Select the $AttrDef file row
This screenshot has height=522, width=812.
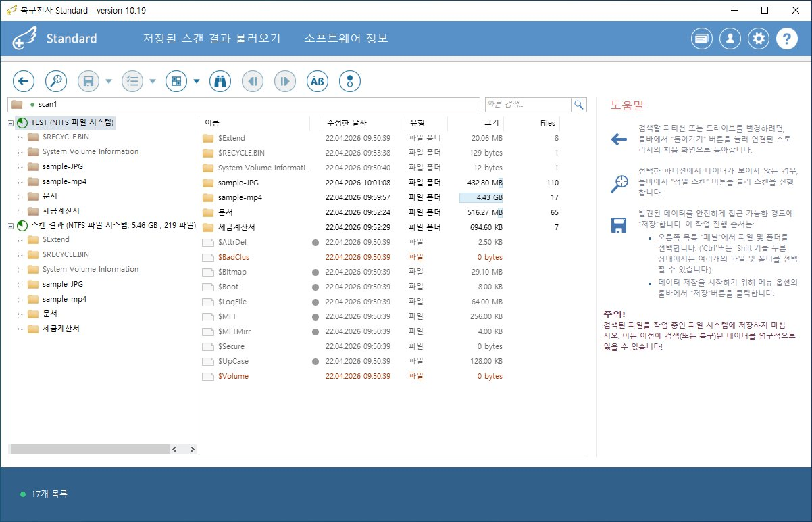pyautogui.click(x=382, y=242)
